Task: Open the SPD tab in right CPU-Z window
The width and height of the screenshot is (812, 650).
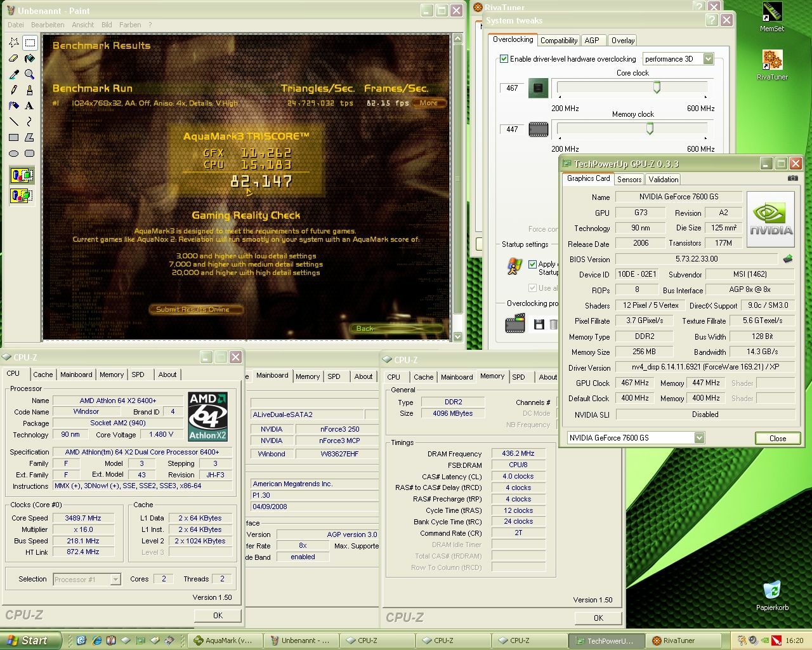Action: pos(518,377)
